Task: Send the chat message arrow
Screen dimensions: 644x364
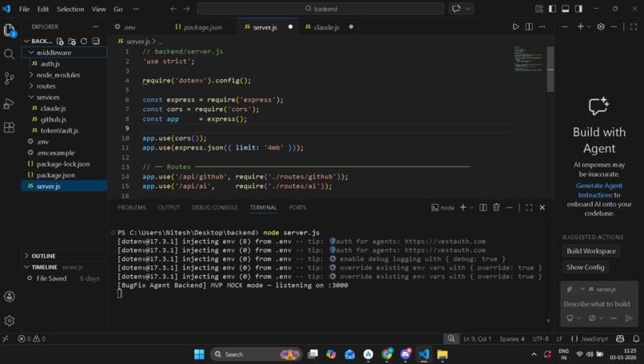Action: pyautogui.click(x=628, y=318)
